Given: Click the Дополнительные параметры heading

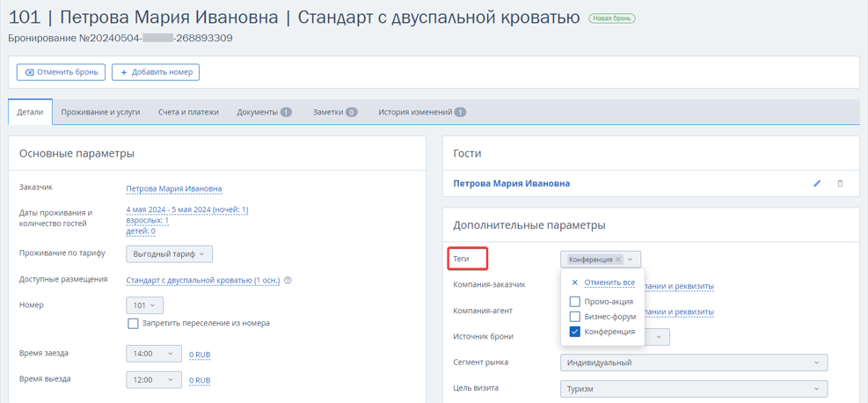Looking at the screenshot, I should click(x=529, y=225).
